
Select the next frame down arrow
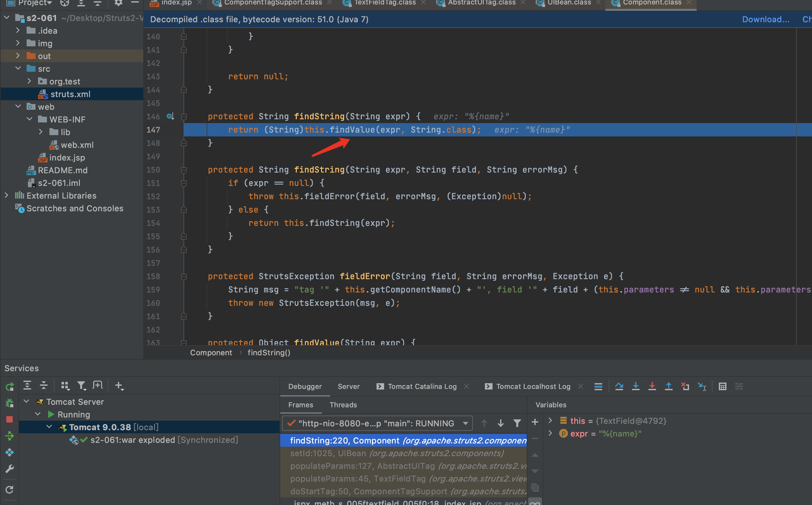500,423
